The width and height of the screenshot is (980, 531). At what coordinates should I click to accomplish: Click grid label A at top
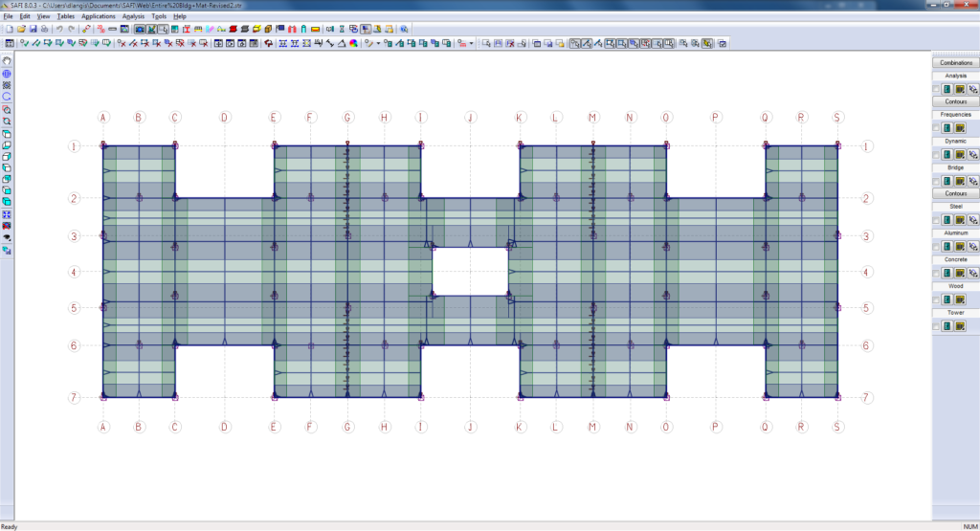[x=103, y=118]
